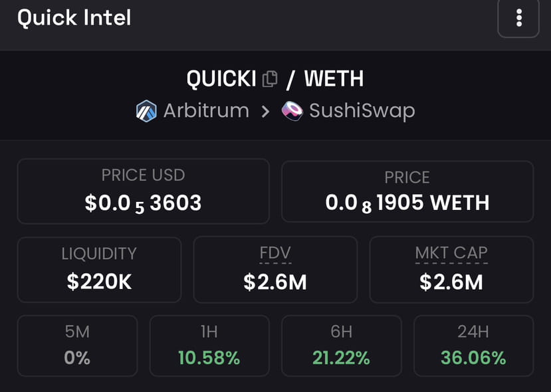Select the 5M timeframe
Viewport: 551px width, 392px height.
pyautogui.click(x=77, y=345)
